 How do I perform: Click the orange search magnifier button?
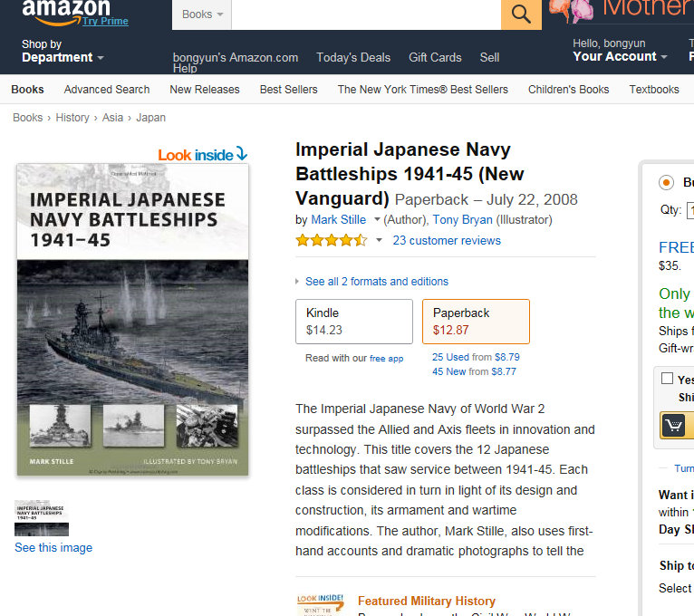click(521, 14)
